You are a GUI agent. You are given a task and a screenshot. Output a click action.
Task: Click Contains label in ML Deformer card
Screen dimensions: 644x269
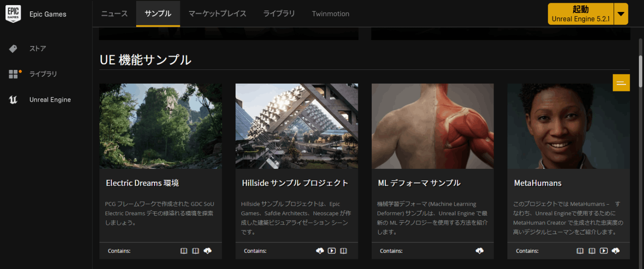pyautogui.click(x=391, y=251)
